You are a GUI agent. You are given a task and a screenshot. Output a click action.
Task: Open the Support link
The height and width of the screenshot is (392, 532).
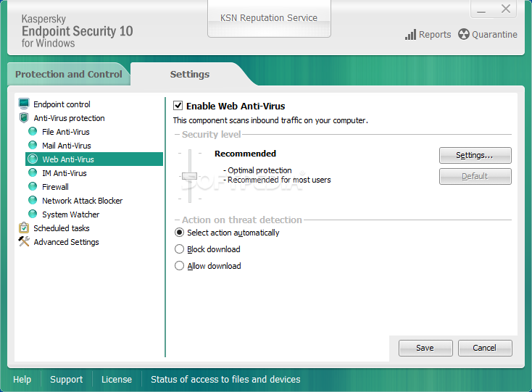click(66, 379)
